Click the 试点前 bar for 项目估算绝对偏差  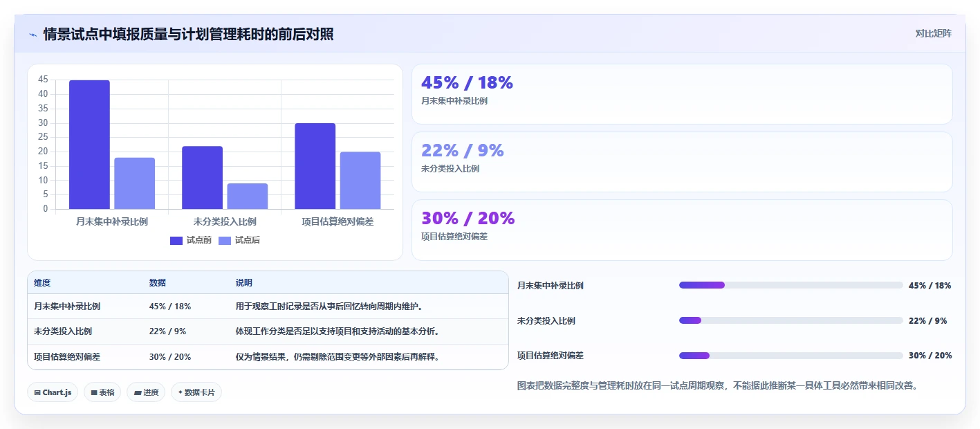315,166
